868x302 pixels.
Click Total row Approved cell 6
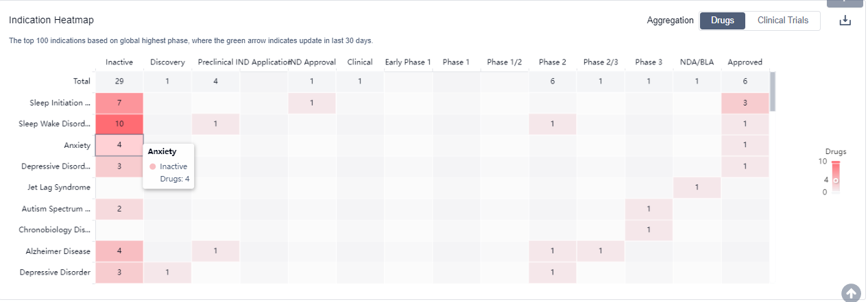[x=745, y=81]
